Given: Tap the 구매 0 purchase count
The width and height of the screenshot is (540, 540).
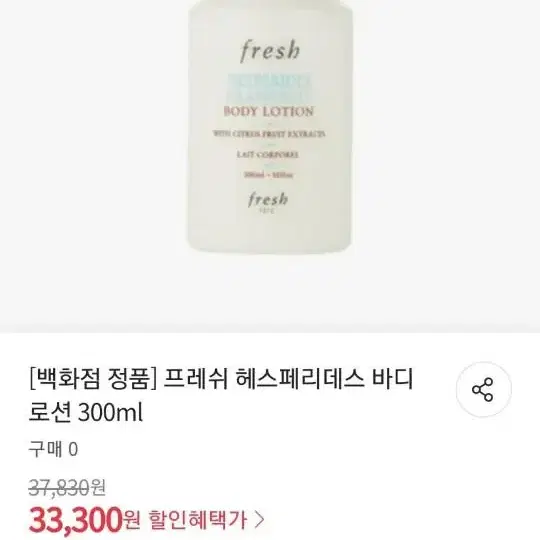Looking at the screenshot, I should (53, 449).
